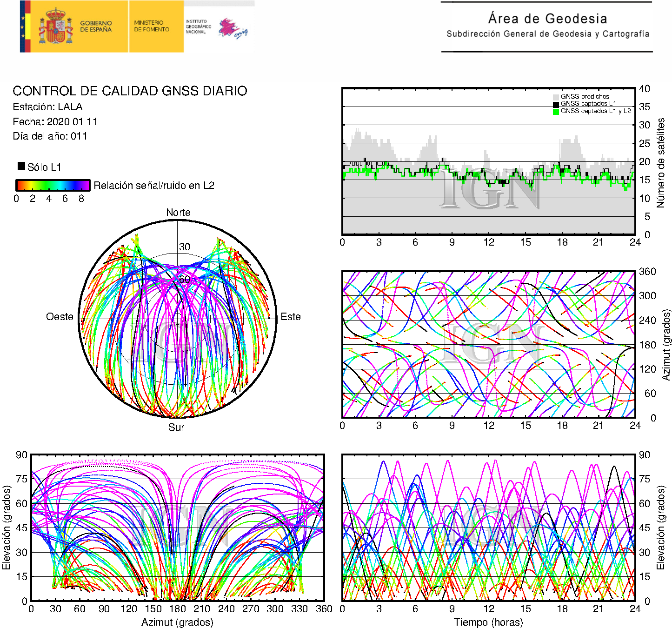The height and width of the screenshot is (628, 672).
Task: Click the Sur label below the skyplot
Action: [176, 427]
